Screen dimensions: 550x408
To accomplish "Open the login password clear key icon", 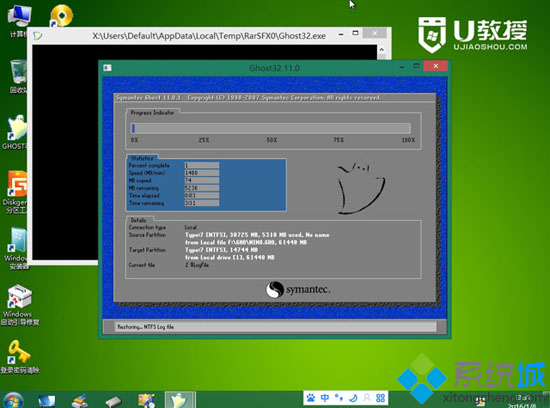I will point(19,356).
